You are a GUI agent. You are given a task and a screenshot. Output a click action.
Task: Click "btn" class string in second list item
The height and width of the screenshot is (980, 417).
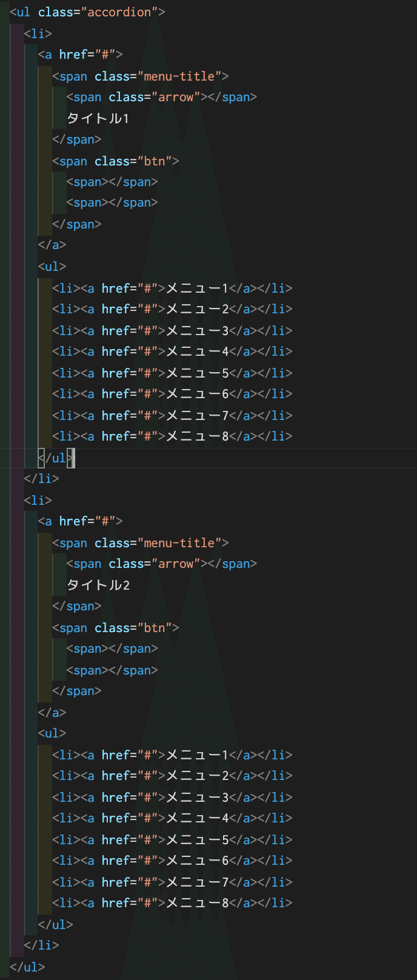click(x=155, y=628)
